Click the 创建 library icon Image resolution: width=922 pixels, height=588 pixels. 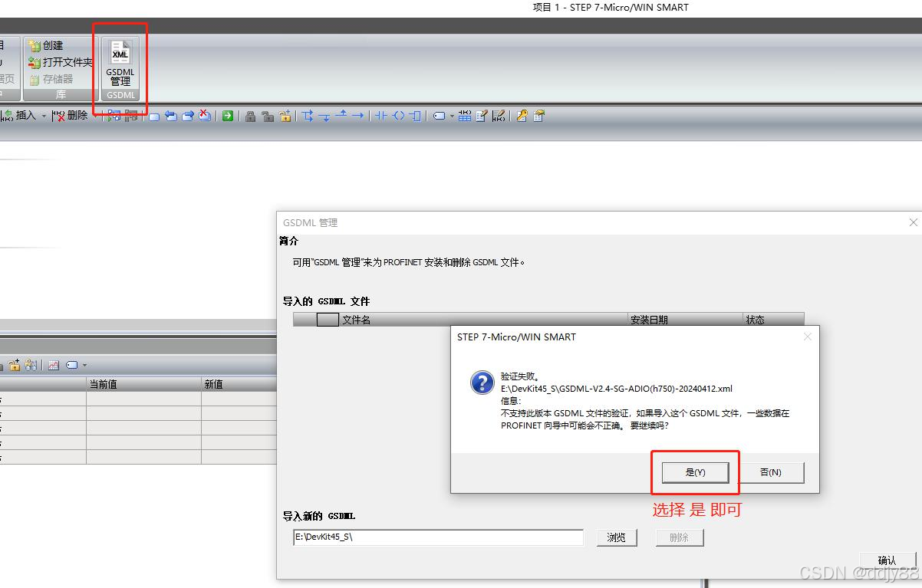tap(35, 45)
